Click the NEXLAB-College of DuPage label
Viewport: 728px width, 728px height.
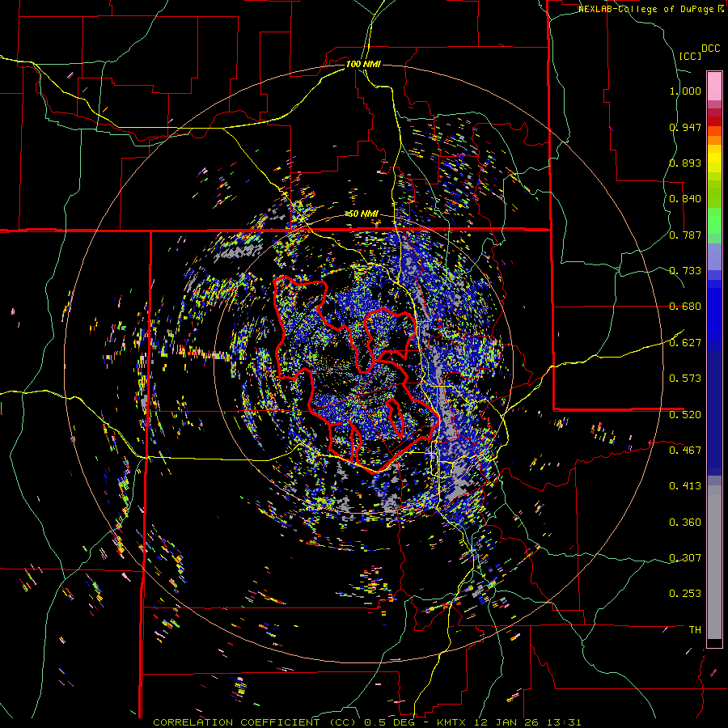[650, 9]
